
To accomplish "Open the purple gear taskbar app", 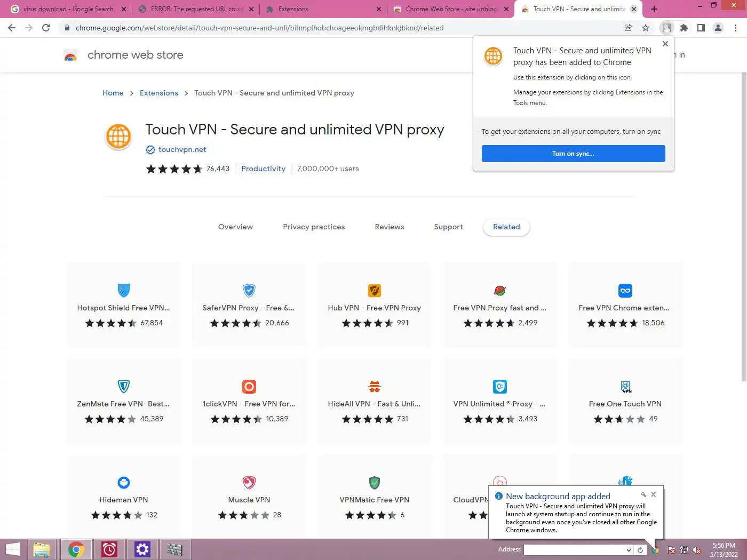I will 142,549.
